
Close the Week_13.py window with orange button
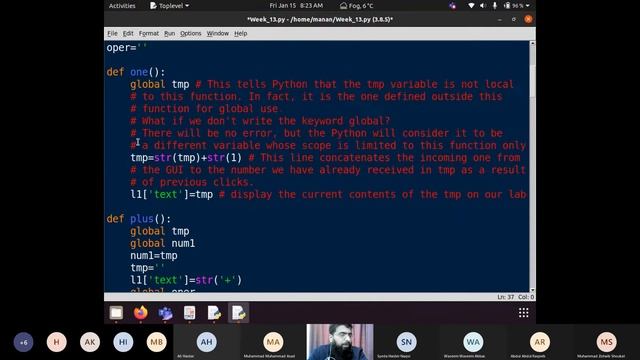[x=528, y=19]
